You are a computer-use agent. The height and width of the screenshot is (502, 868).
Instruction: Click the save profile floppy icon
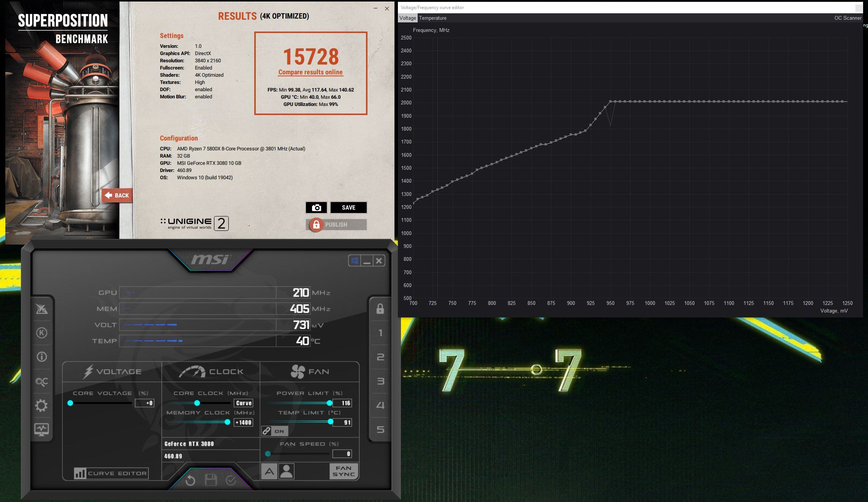pyautogui.click(x=211, y=480)
